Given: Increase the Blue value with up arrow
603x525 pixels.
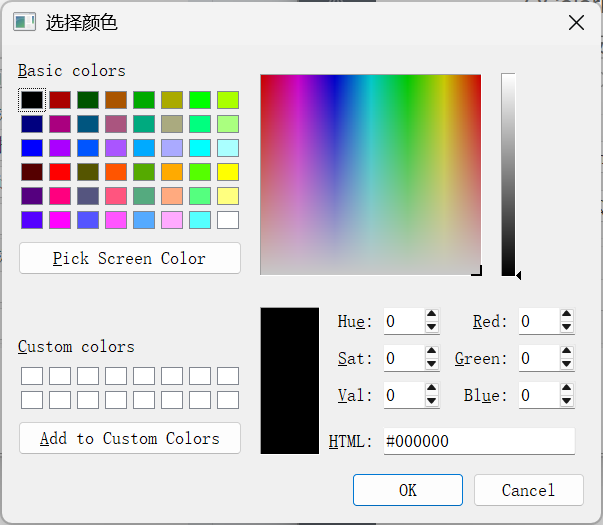Looking at the screenshot, I should 566,388.
